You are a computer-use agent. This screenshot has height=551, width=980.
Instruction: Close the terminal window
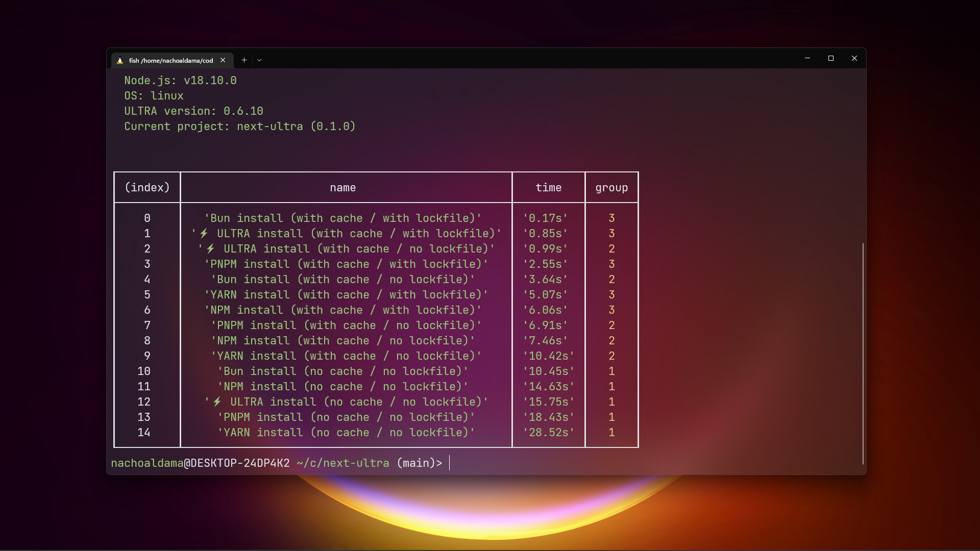854,59
